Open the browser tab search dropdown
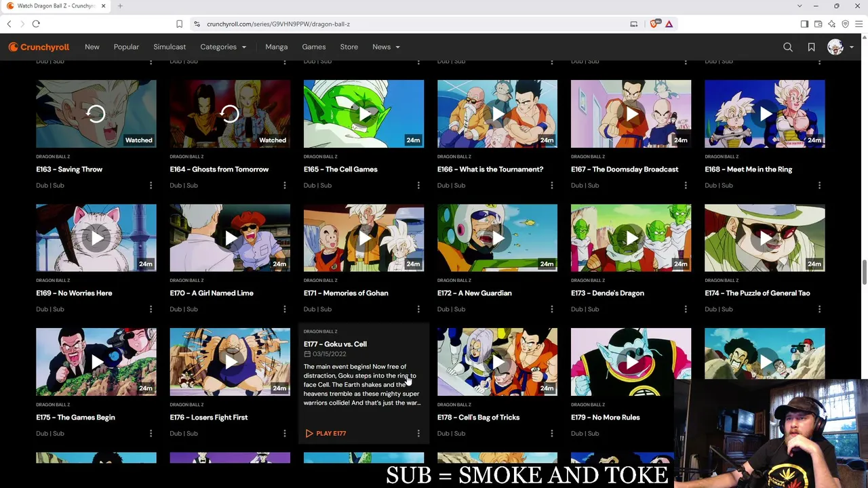The height and width of the screenshot is (488, 868). click(800, 6)
